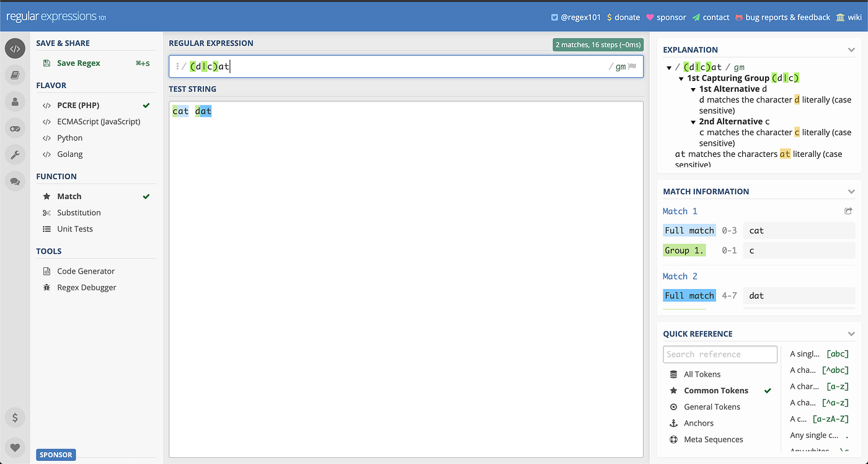Click the dollar donate icon in sidebar
This screenshot has width=868, height=464.
15,417
